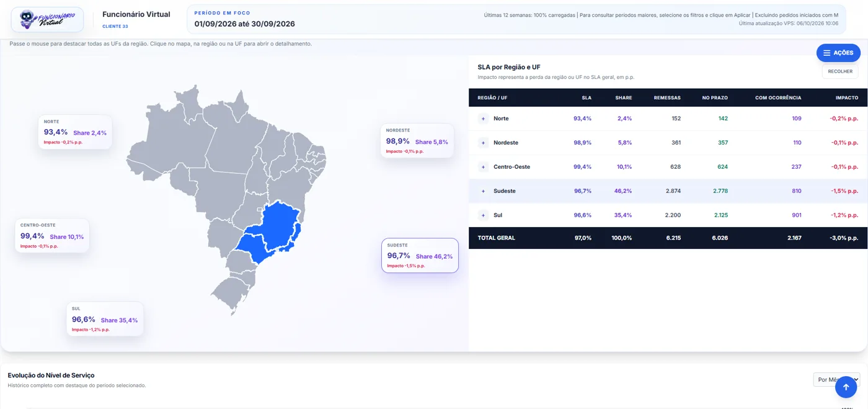This screenshot has height=409, width=868.
Task: Open the AÇÕES menu button
Action: [838, 53]
